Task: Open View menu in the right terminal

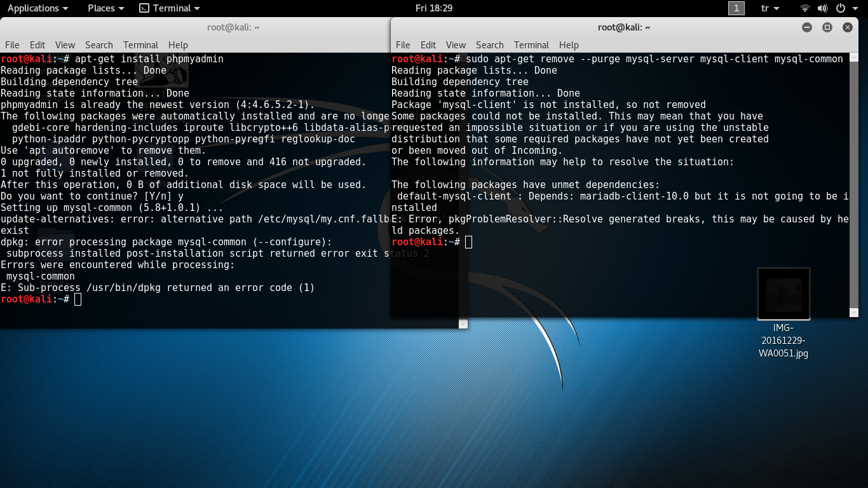Action: [456, 45]
